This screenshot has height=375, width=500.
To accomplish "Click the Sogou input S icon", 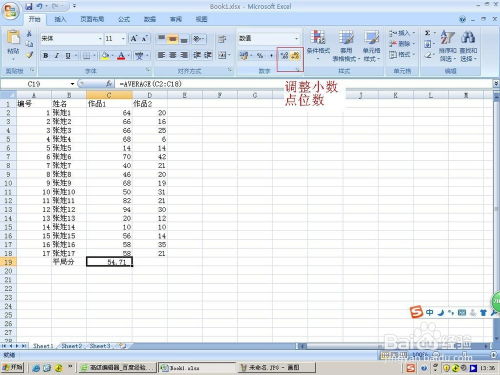I will 416,312.
